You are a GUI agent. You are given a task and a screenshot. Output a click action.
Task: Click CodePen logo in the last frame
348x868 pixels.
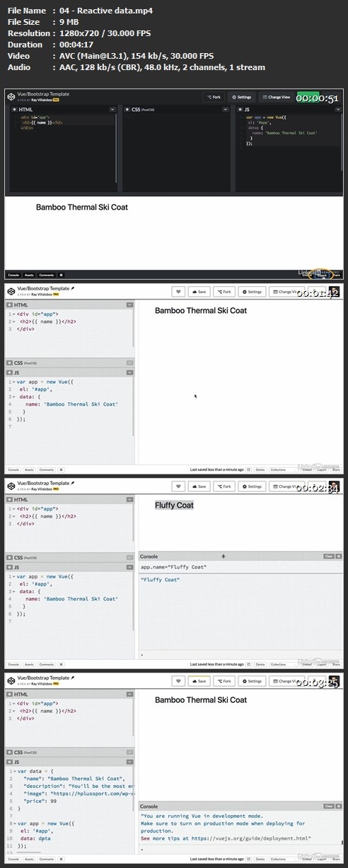pos(11,680)
